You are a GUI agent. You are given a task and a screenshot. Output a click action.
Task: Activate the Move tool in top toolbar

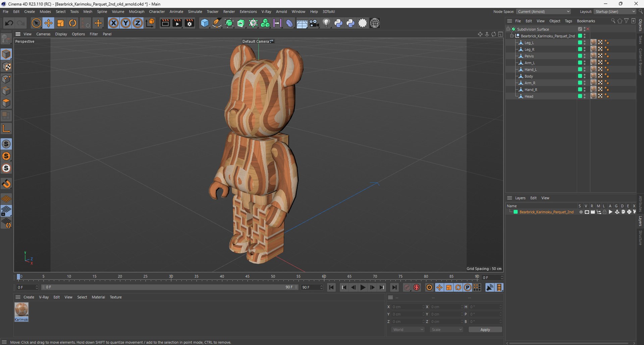(x=48, y=23)
